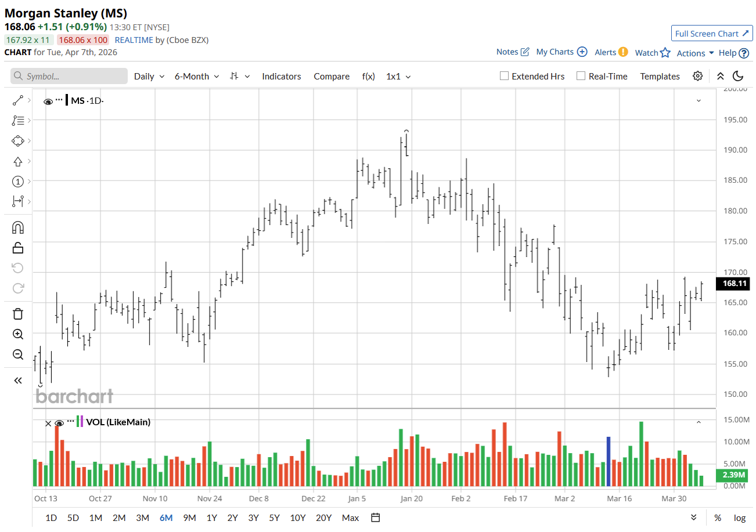Select the 9M range button
This screenshot has height=532, width=756.
tap(189, 517)
